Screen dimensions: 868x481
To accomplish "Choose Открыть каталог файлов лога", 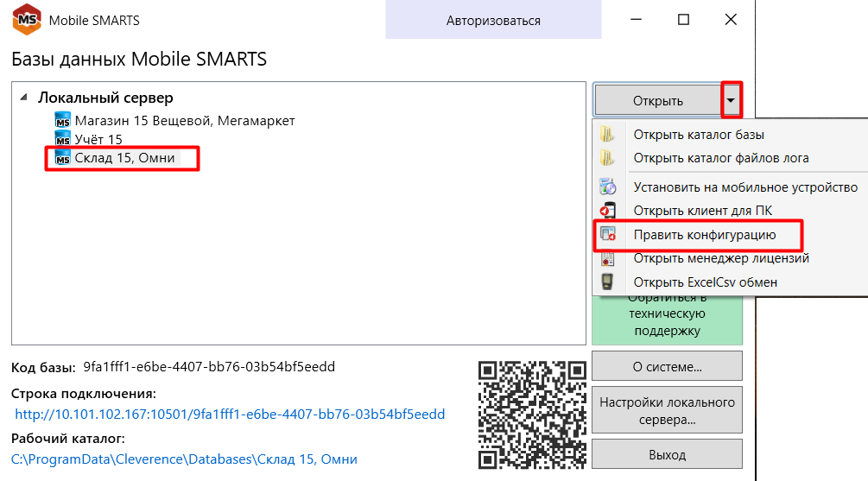I will (721, 158).
